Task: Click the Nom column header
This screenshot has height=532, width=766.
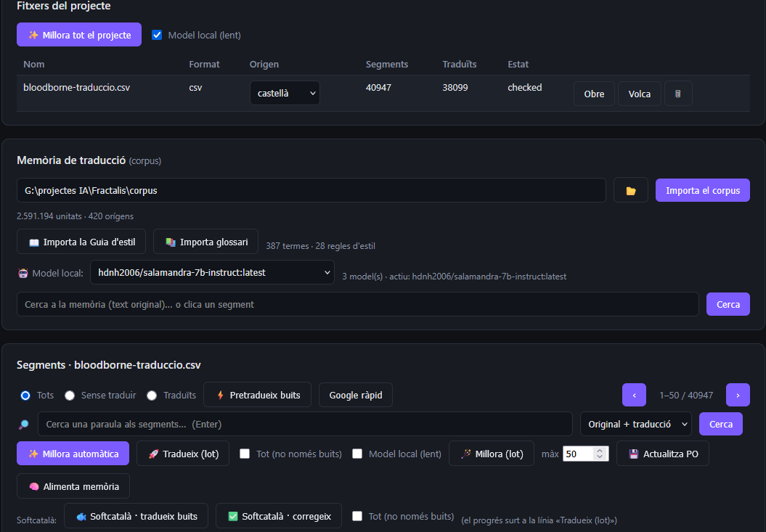Action: point(33,64)
